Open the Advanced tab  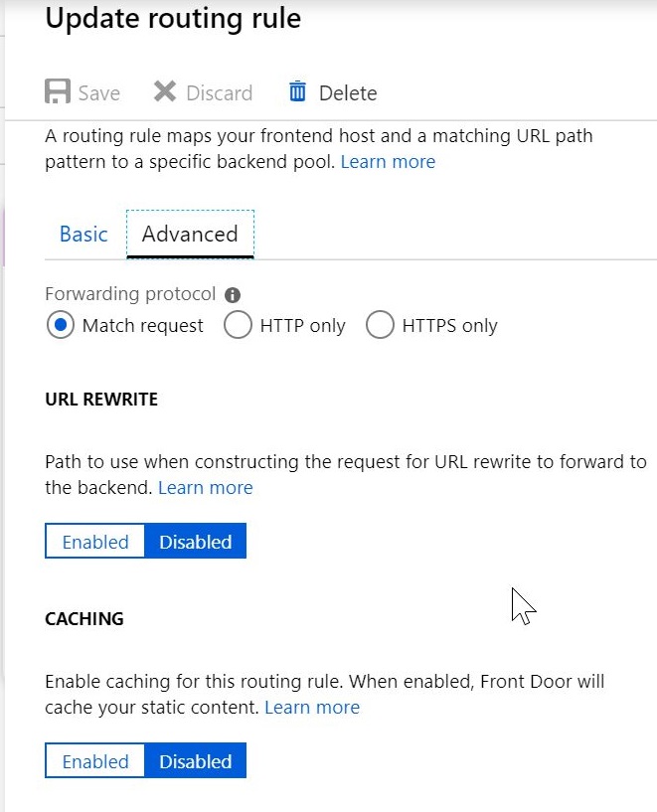[x=190, y=235]
